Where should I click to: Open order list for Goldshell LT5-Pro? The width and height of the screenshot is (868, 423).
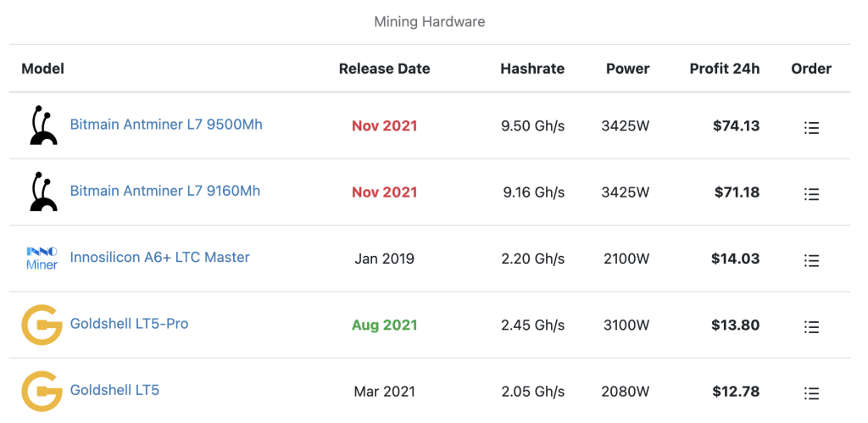tap(811, 326)
